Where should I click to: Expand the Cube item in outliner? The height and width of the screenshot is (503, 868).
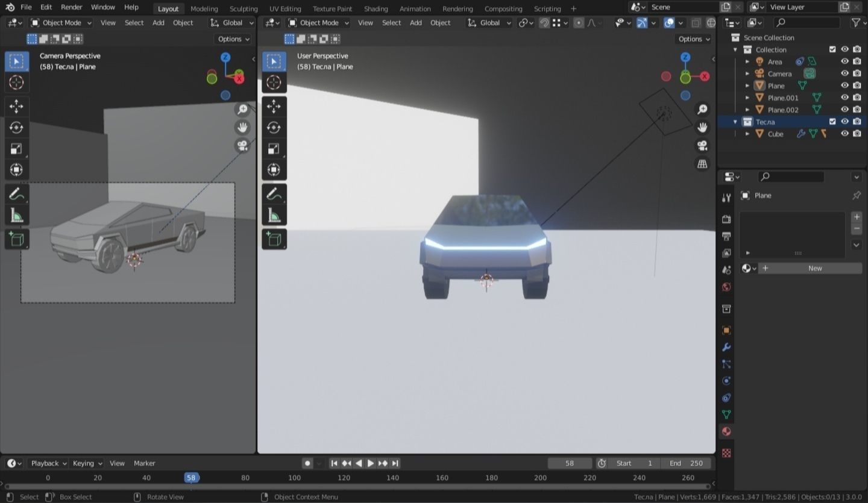(747, 134)
